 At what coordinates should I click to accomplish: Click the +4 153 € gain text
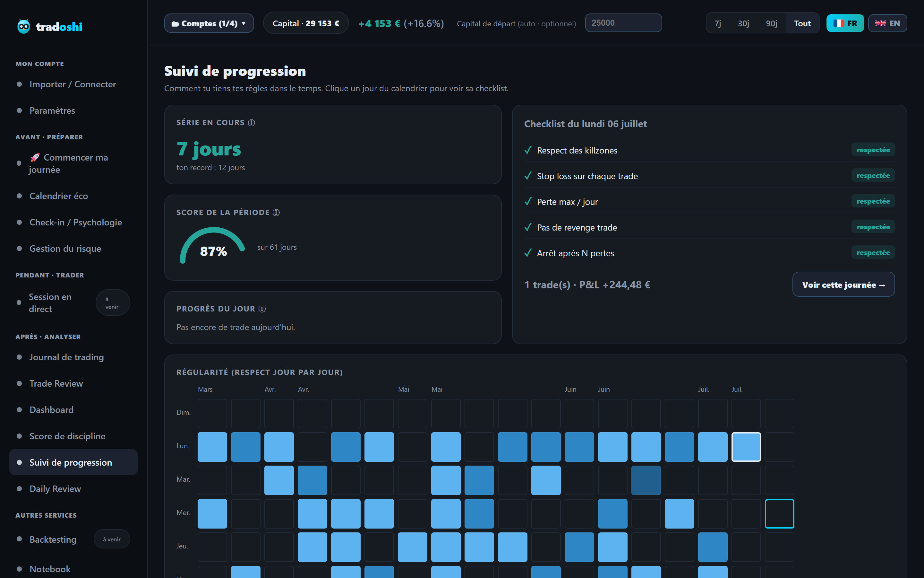[380, 23]
